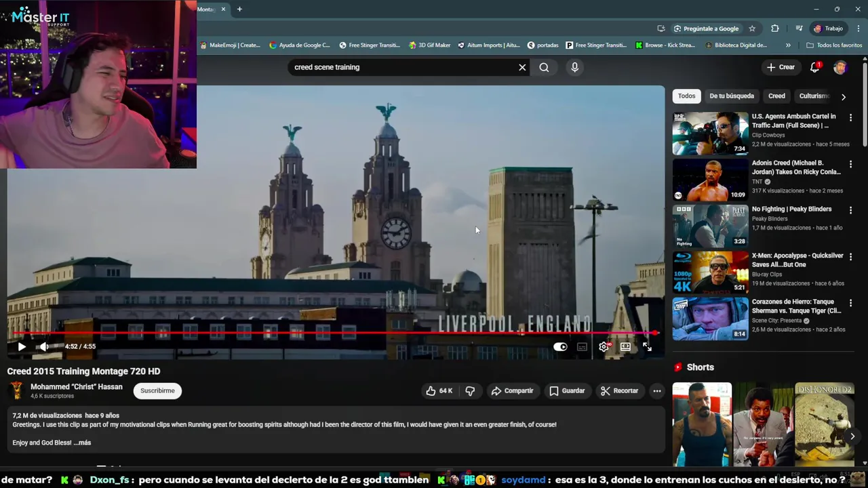Open options for the Corazones de Hierro video
This screenshot has height=488, width=868.
tap(850, 304)
